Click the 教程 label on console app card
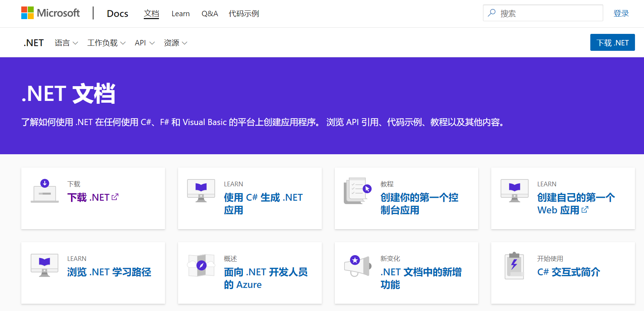 [387, 184]
